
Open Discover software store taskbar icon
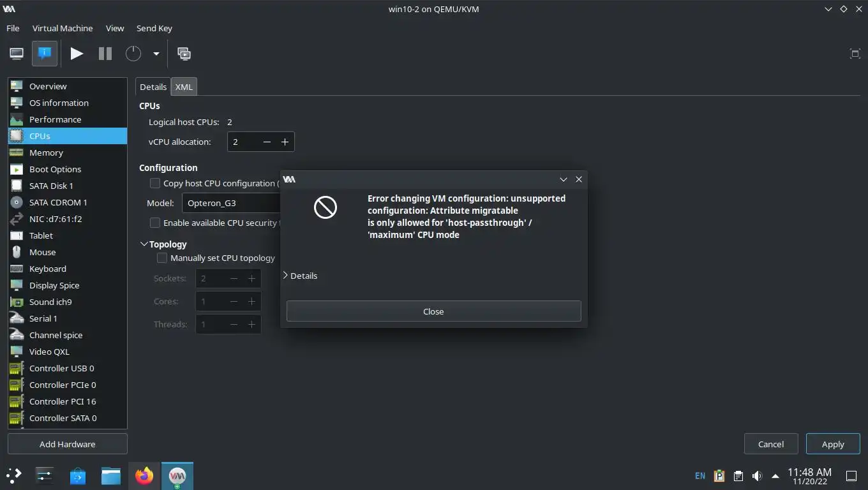(x=78, y=475)
